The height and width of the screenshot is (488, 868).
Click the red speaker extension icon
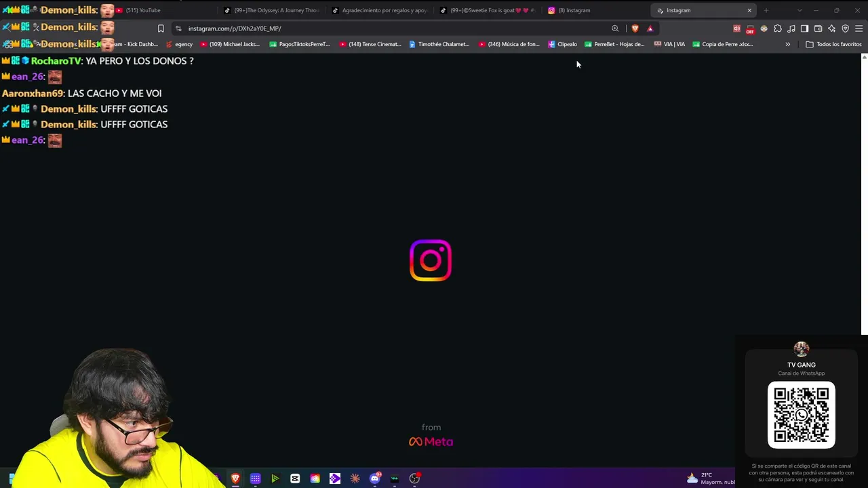click(x=736, y=28)
